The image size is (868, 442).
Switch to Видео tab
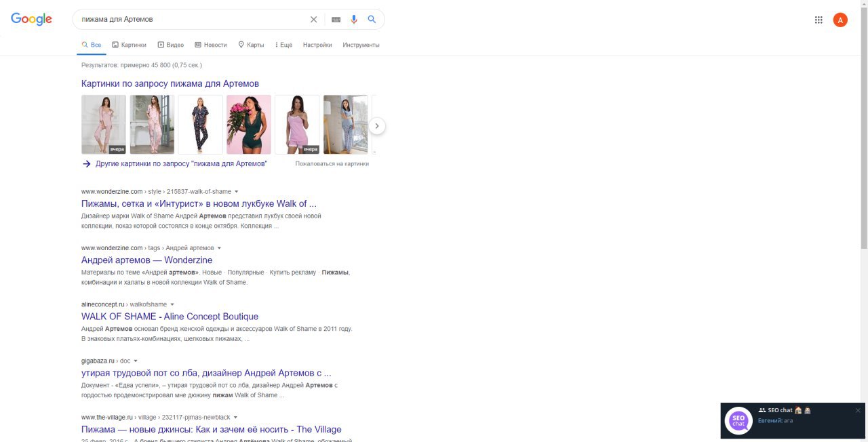171,45
